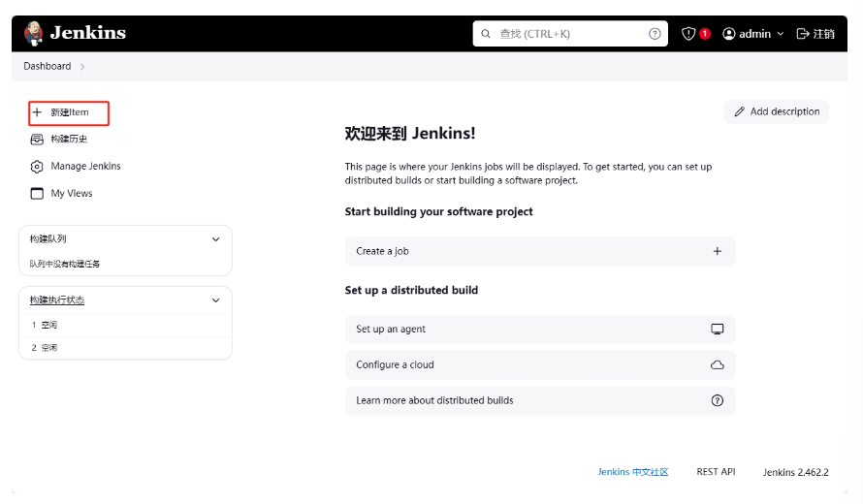Viewport: 863px width, 504px height.
Task: Click the Jenkins butler logo icon
Action: (x=34, y=34)
